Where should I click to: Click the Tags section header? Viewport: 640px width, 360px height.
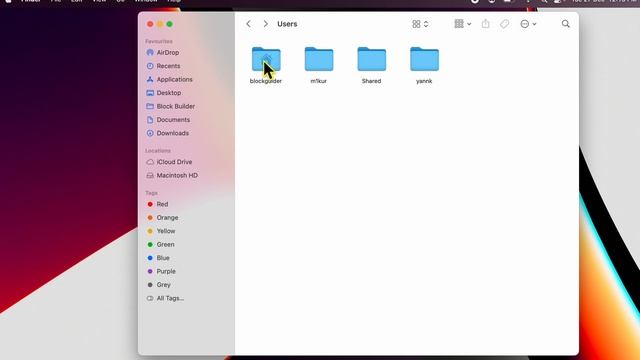point(151,193)
